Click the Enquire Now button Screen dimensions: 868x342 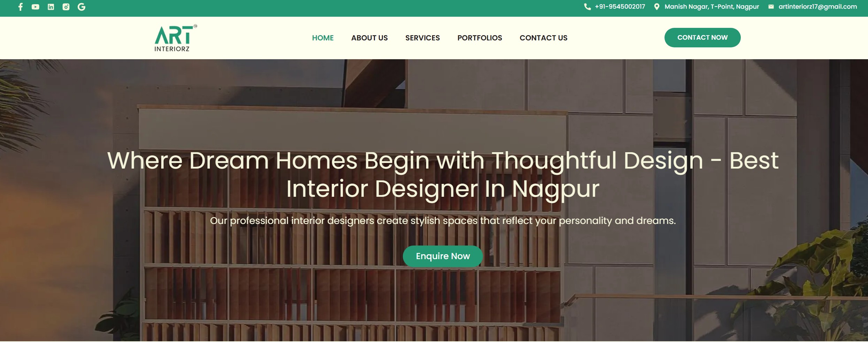pyautogui.click(x=443, y=256)
